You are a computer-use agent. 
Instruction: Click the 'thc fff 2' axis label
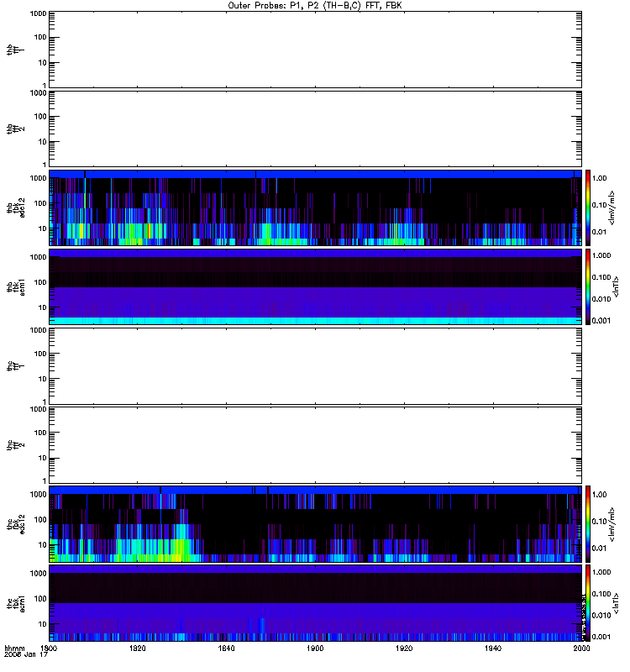15,445
